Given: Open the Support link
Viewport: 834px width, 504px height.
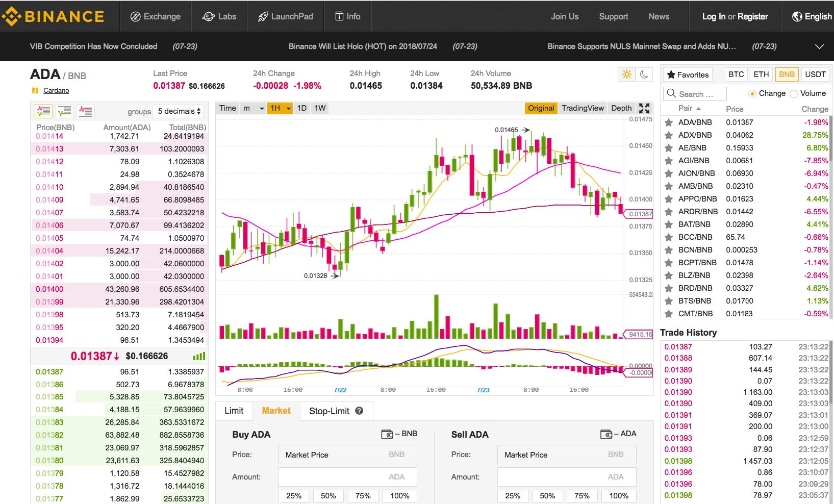Looking at the screenshot, I should coord(614,16).
